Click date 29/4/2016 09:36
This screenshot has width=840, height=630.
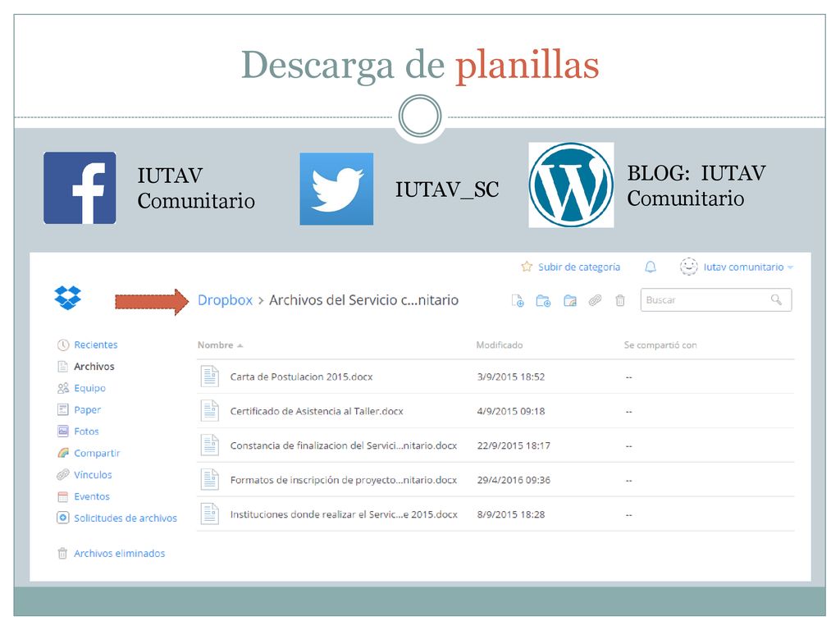tap(514, 480)
